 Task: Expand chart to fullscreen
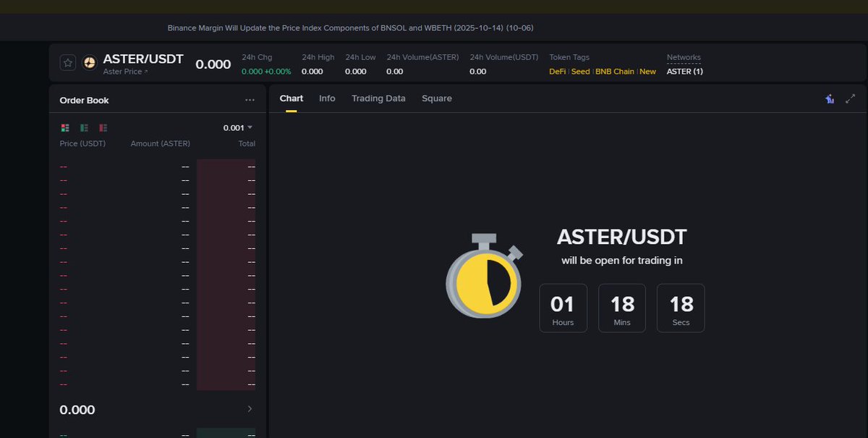[x=851, y=98]
